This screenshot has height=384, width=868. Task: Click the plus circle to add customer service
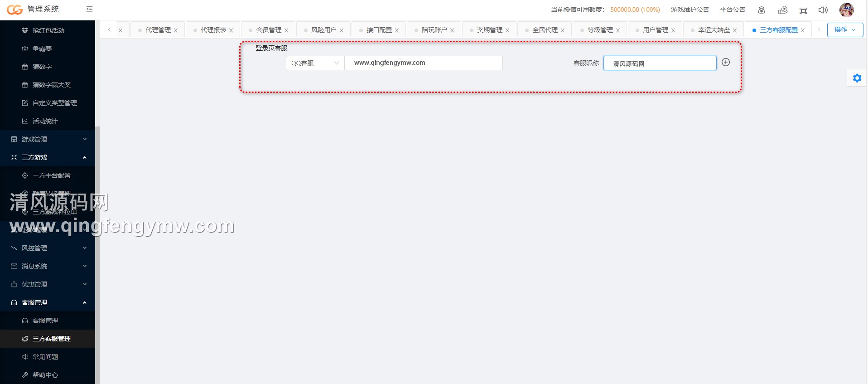tap(725, 63)
